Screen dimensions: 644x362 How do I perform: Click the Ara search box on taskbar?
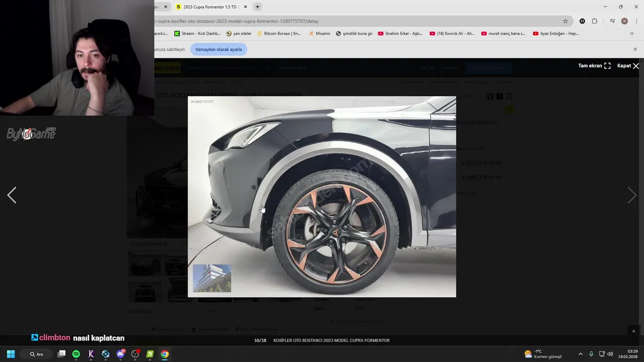37,354
